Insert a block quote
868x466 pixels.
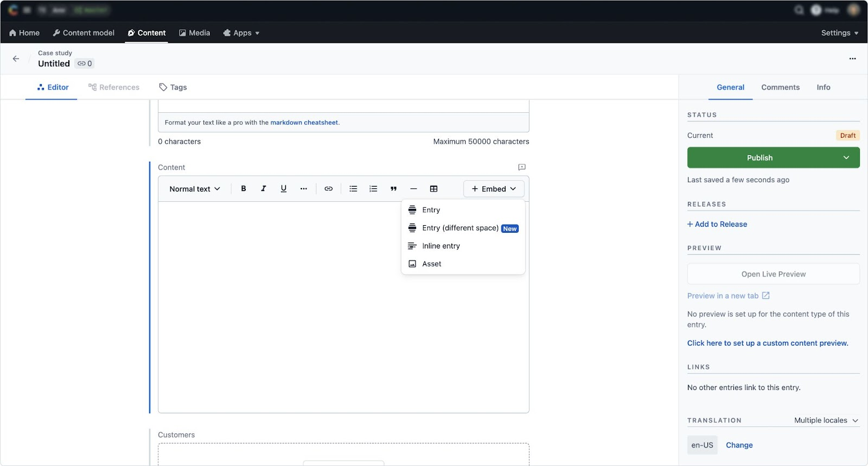point(393,189)
